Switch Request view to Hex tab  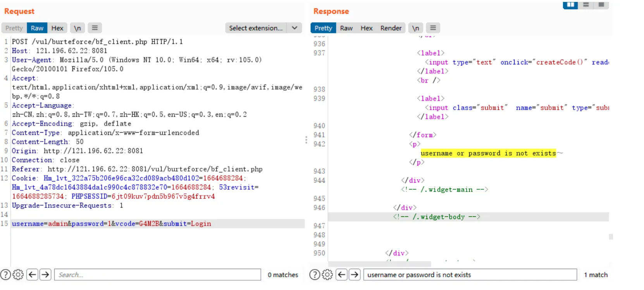(57, 28)
